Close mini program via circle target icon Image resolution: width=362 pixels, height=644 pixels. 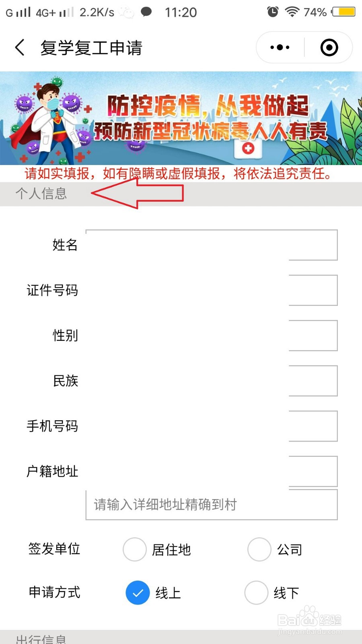click(329, 47)
